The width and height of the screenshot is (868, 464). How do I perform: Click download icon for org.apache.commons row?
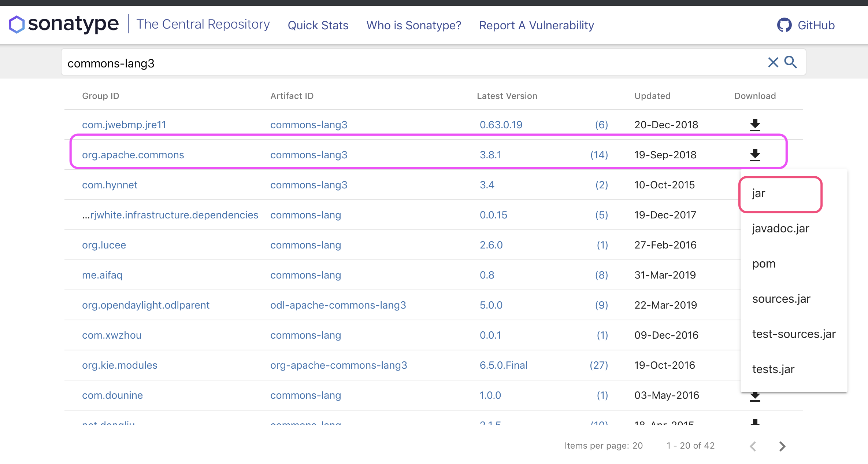point(755,155)
